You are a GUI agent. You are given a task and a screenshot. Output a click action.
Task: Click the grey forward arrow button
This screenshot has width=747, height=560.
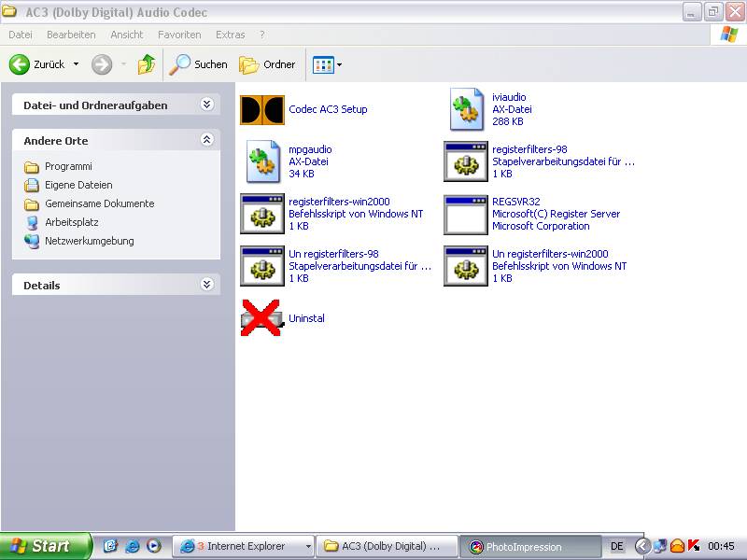point(102,64)
